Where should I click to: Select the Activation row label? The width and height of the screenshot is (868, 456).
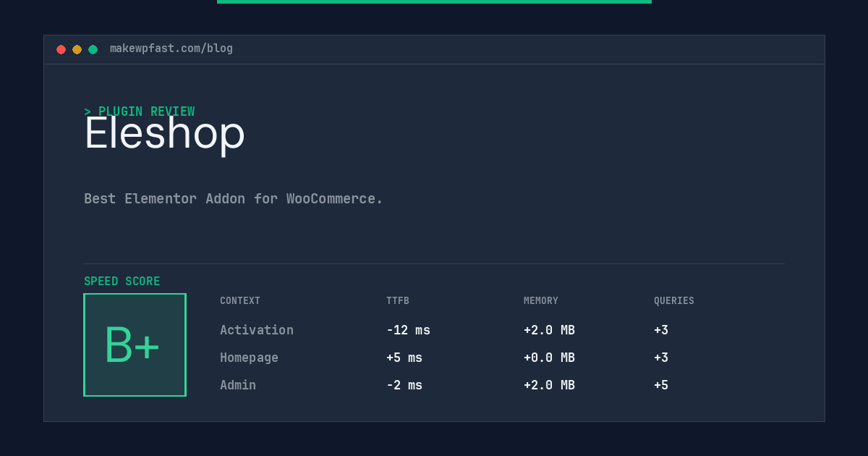tap(257, 330)
